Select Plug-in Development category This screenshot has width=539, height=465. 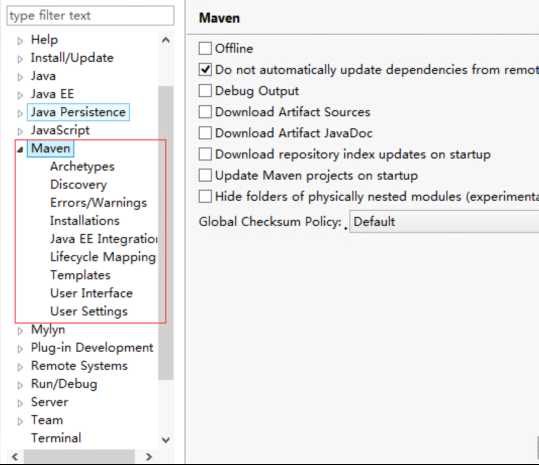(92, 347)
